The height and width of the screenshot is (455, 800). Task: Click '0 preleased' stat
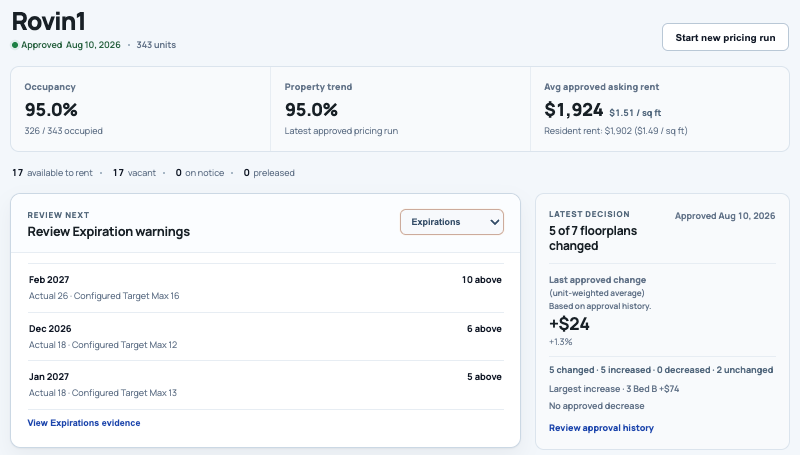tap(269, 173)
